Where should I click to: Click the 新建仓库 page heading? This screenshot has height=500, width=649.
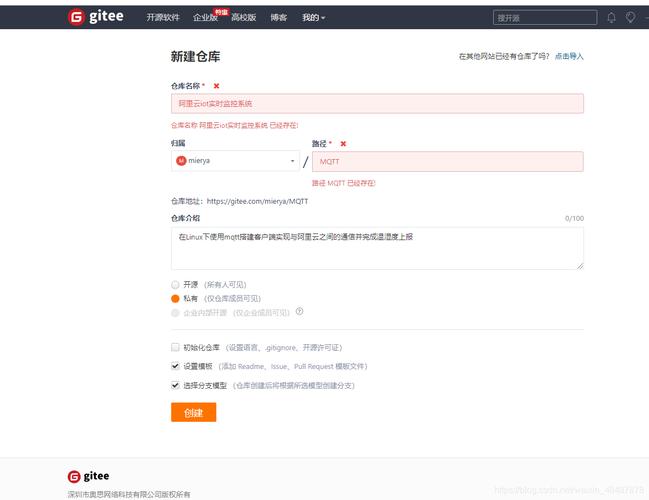click(195, 56)
